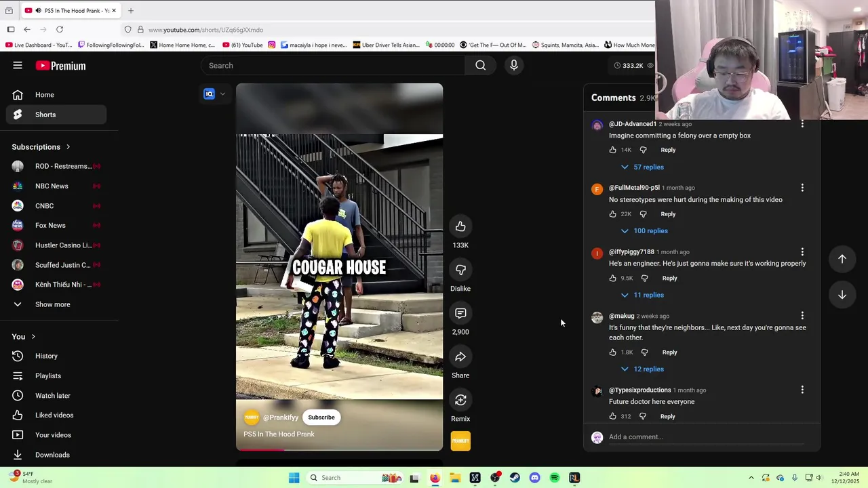Expand the Subscriptions section header

tap(41, 147)
